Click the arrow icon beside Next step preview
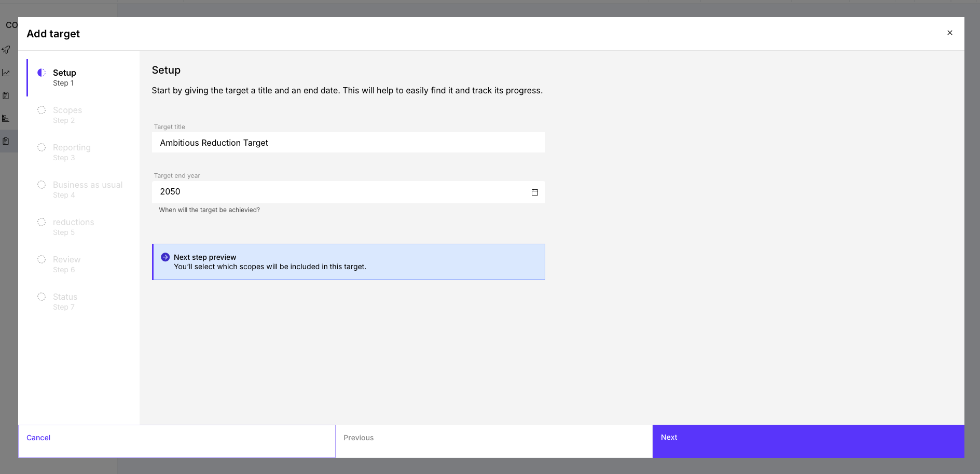This screenshot has width=980, height=474. point(165,257)
